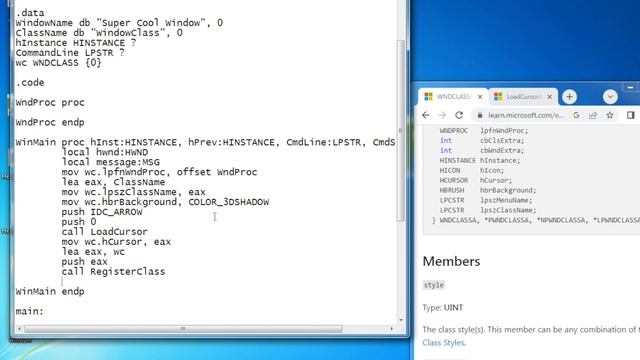Click the '.code' directive line
Viewport: 640px width, 360px height.
click(30, 82)
